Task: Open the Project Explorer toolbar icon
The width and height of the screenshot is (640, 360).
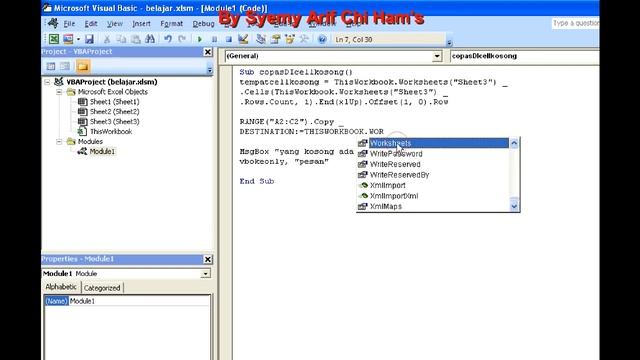Action: pyautogui.click(x=261, y=39)
